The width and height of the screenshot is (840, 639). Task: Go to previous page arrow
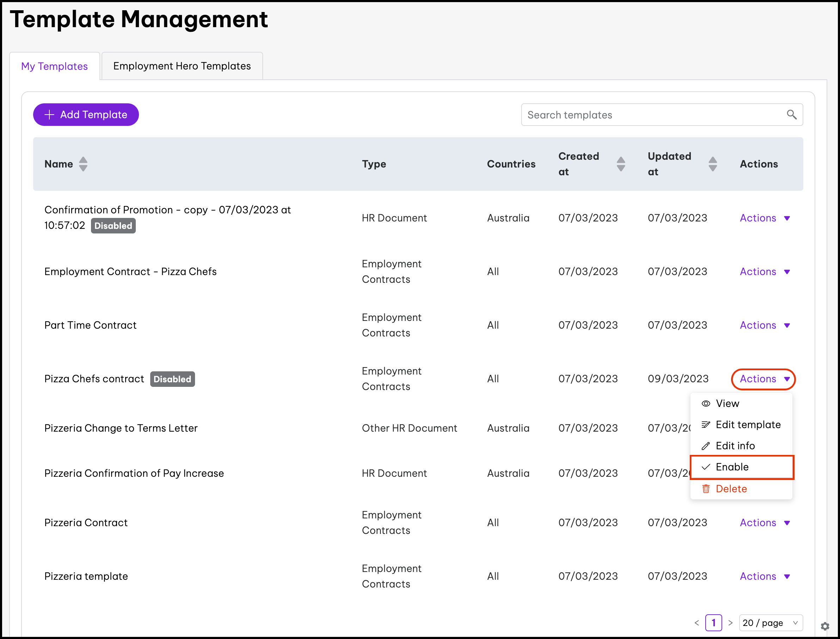coord(696,623)
